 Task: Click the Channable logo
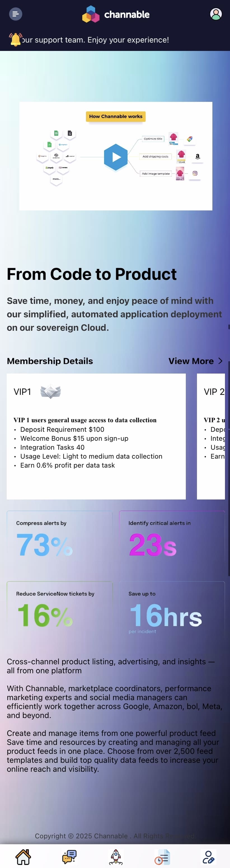pyautogui.click(x=116, y=15)
